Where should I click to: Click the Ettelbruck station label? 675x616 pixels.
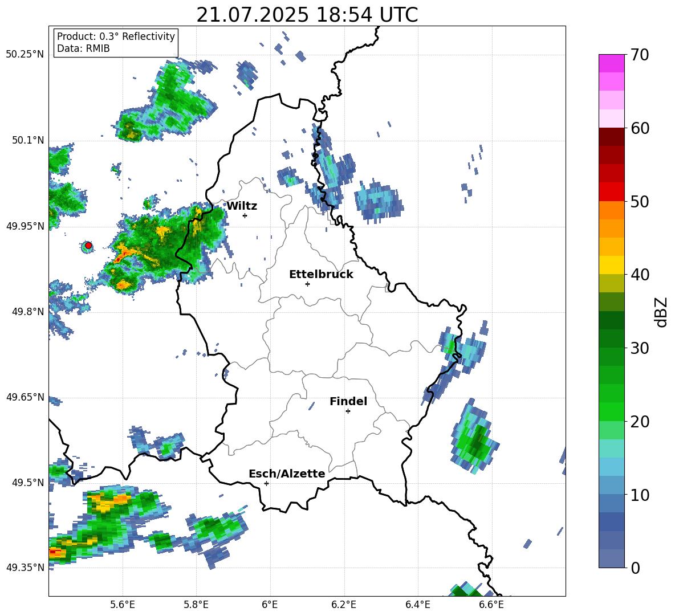321,275
